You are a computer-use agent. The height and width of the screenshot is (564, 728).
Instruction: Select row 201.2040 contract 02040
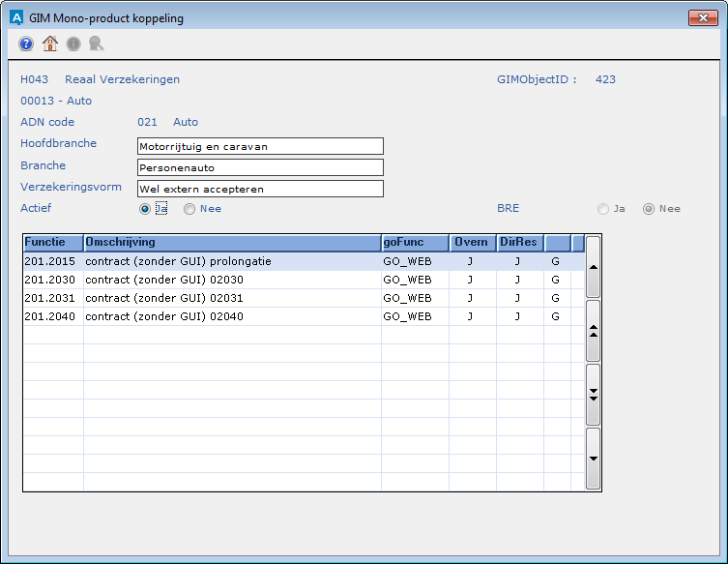[x=232, y=316]
